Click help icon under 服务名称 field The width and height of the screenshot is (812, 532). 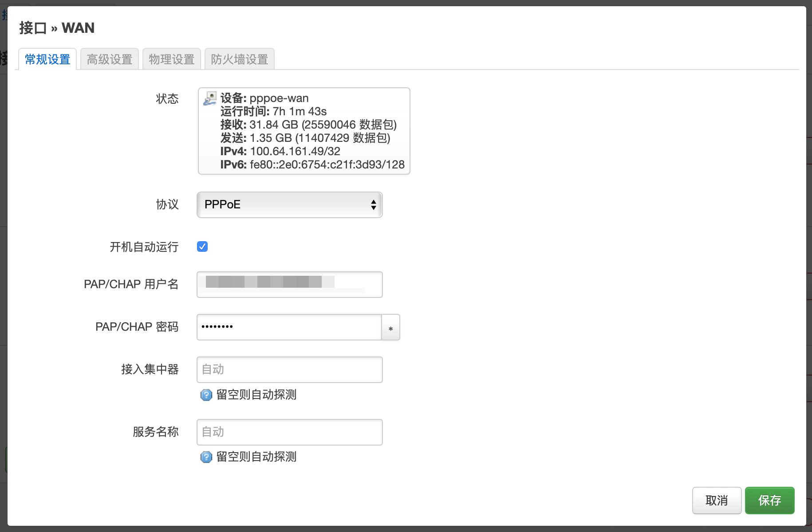tap(206, 457)
